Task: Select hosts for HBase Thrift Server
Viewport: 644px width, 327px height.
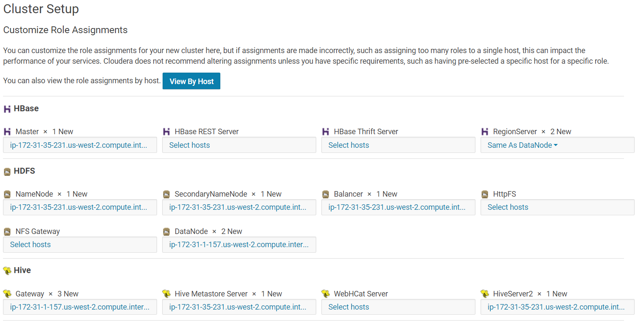Action: 349,145
